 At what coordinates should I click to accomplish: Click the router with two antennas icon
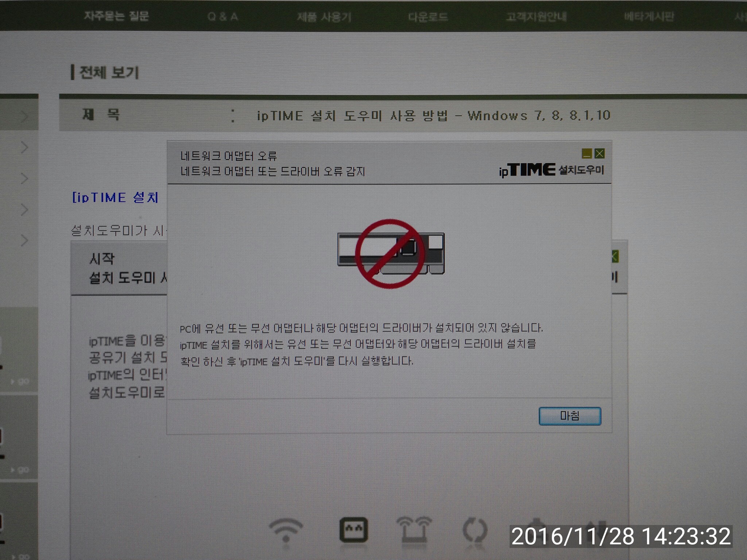[x=414, y=530]
